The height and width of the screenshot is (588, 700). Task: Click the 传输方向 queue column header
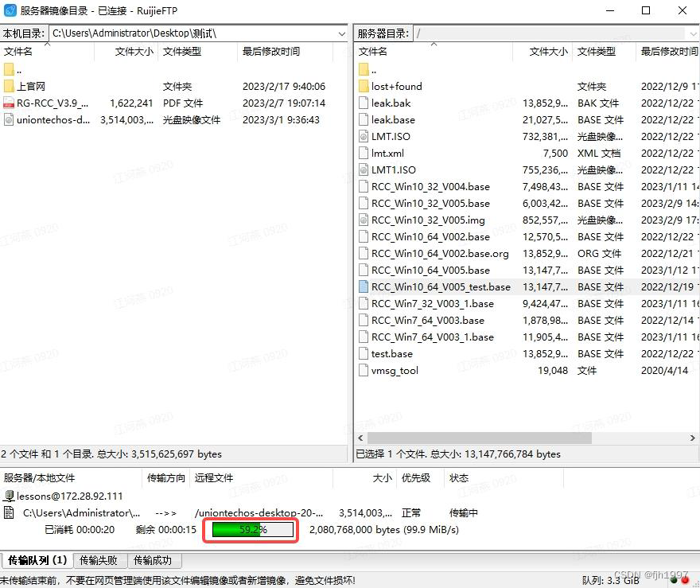[165, 477]
